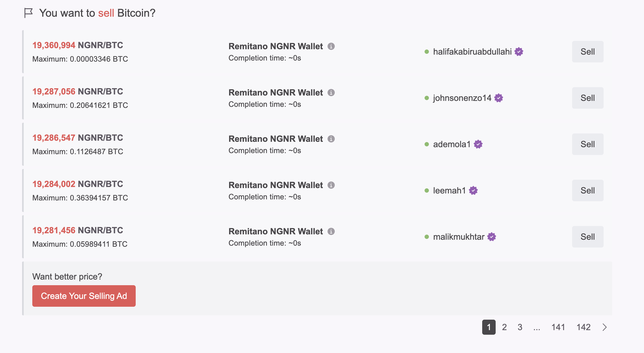Jump to page 142 of offers
The image size is (644, 353).
583,327
